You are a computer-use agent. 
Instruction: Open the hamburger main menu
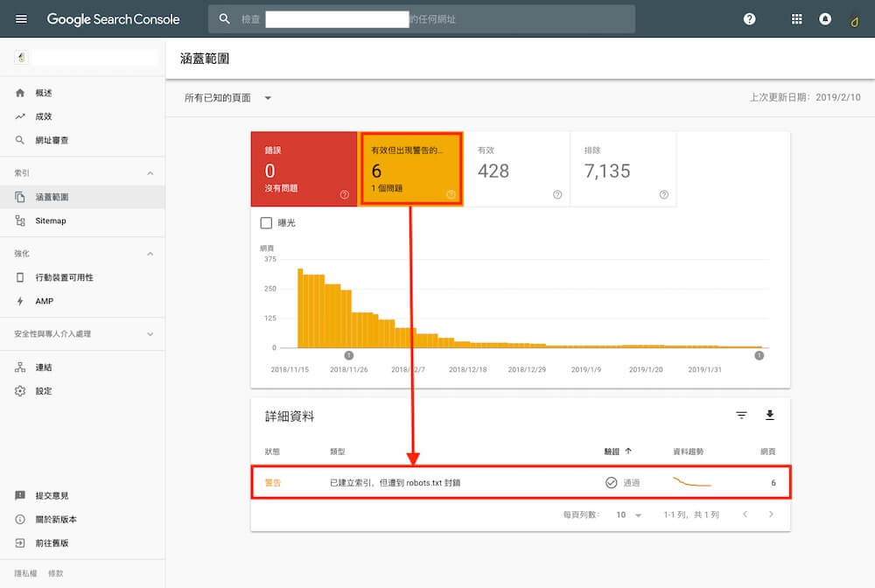[21, 19]
